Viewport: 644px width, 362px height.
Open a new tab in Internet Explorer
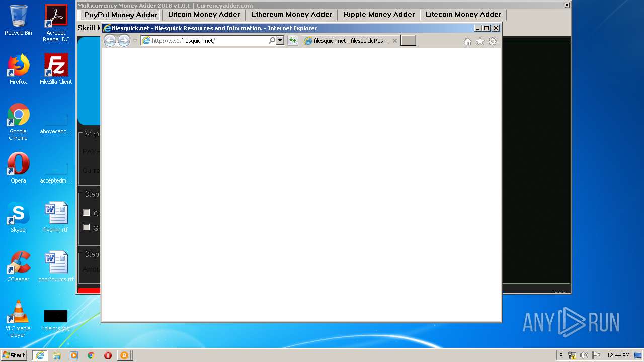click(x=408, y=41)
